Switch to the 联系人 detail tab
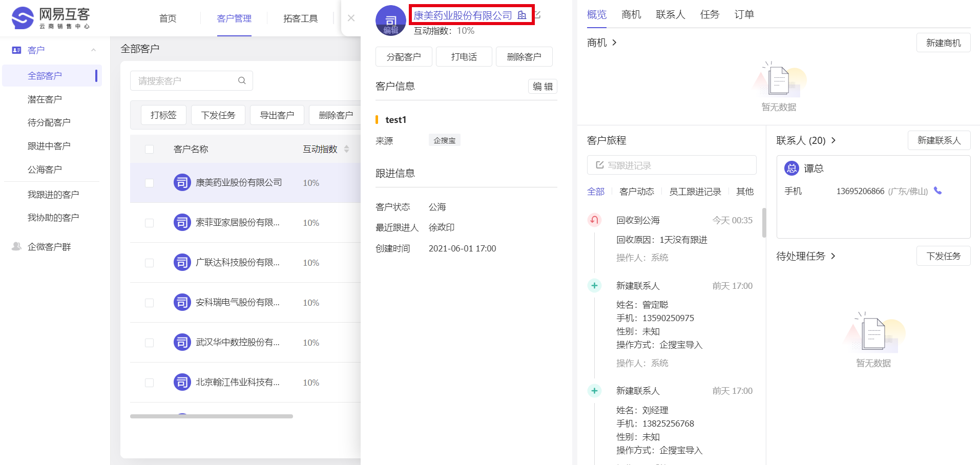980x465 pixels. point(671,14)
